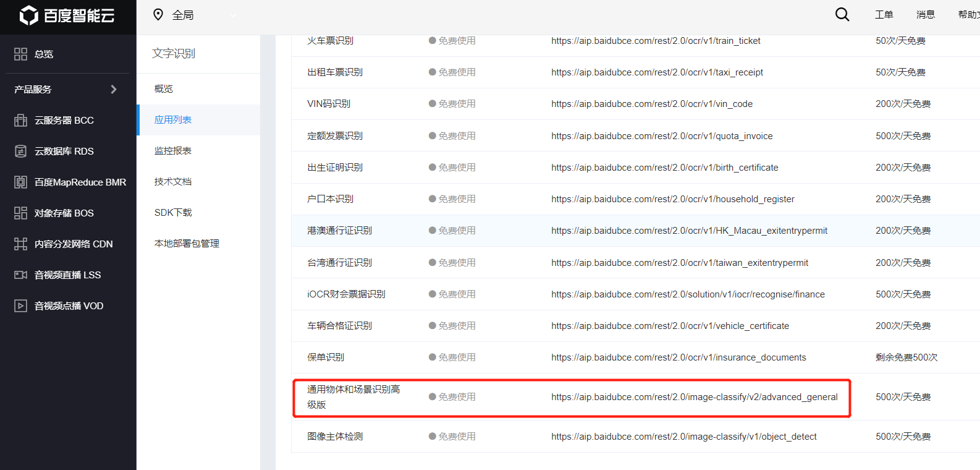The height and width of the screenshot is (470, 980).
Task: Open 云服务器 BCC service
Action: click(64, 120)
